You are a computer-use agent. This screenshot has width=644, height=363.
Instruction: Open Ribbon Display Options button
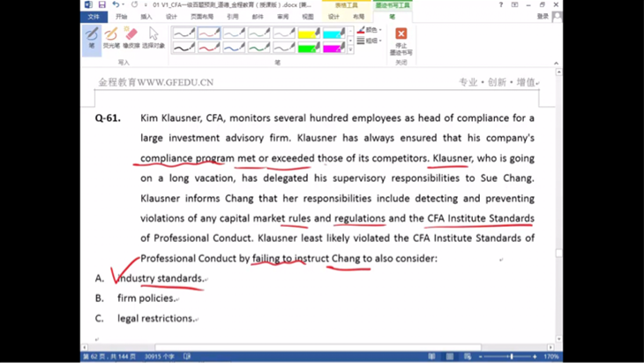[x=514, y=4]
